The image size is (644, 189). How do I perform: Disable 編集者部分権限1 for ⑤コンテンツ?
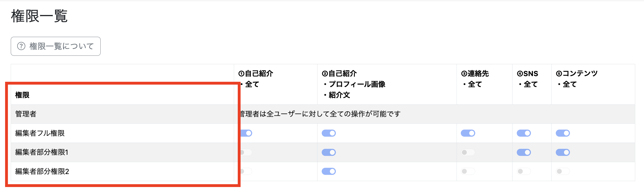(x=563, y=152)
